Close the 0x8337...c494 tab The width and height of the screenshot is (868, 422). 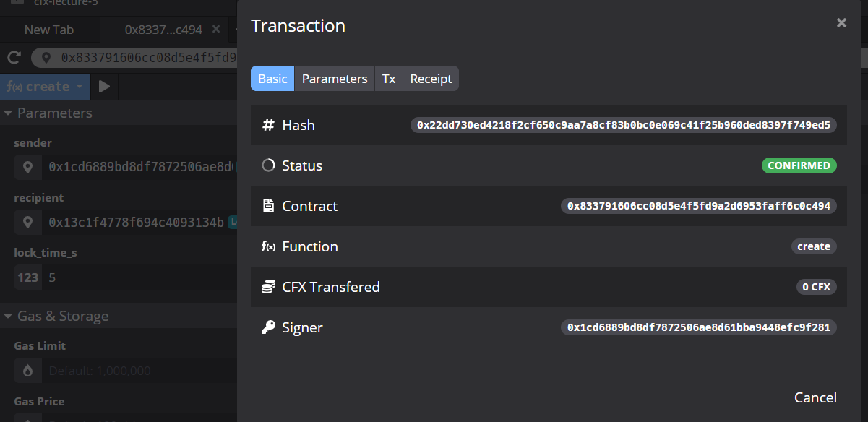[x=215, y=30]
